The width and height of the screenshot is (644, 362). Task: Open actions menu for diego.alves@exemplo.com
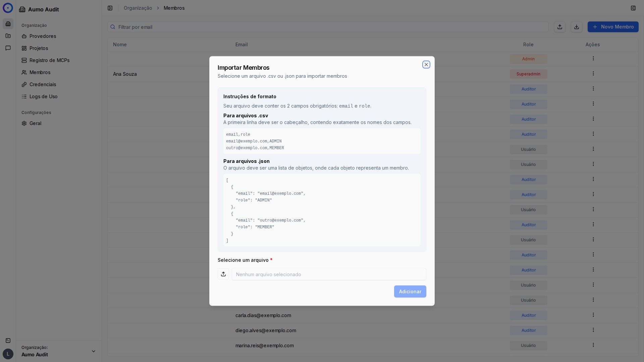[593, 330]
